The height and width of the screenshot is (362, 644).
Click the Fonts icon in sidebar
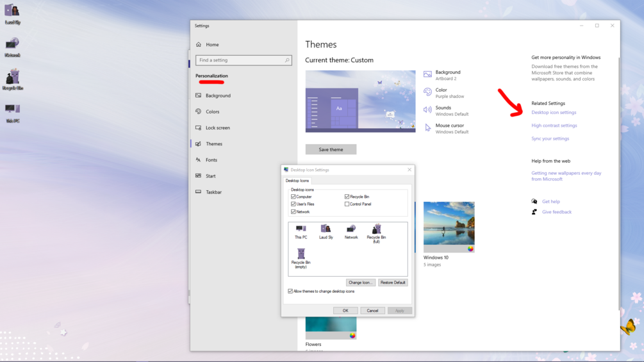(x=199, y=160)
